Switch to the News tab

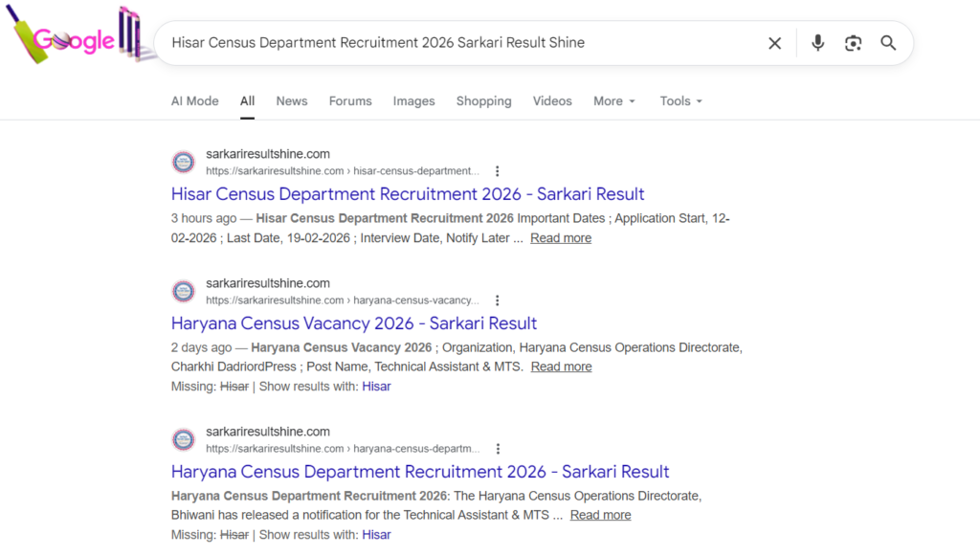[292, 101]
